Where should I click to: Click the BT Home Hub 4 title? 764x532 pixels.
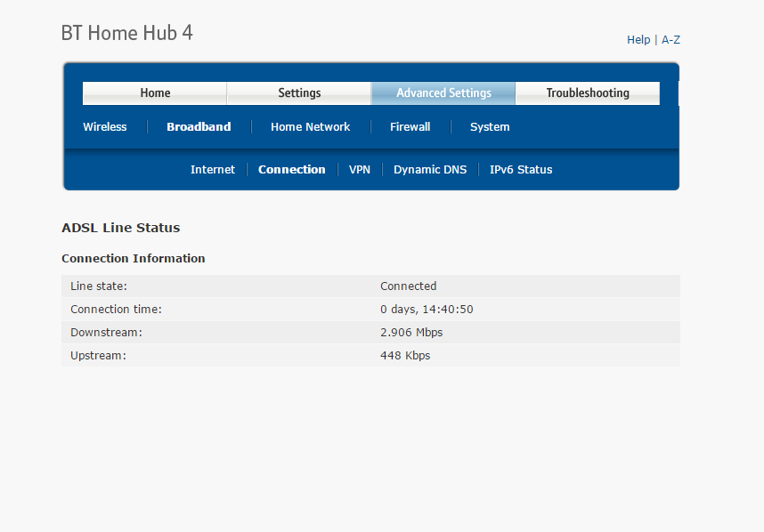127,33
